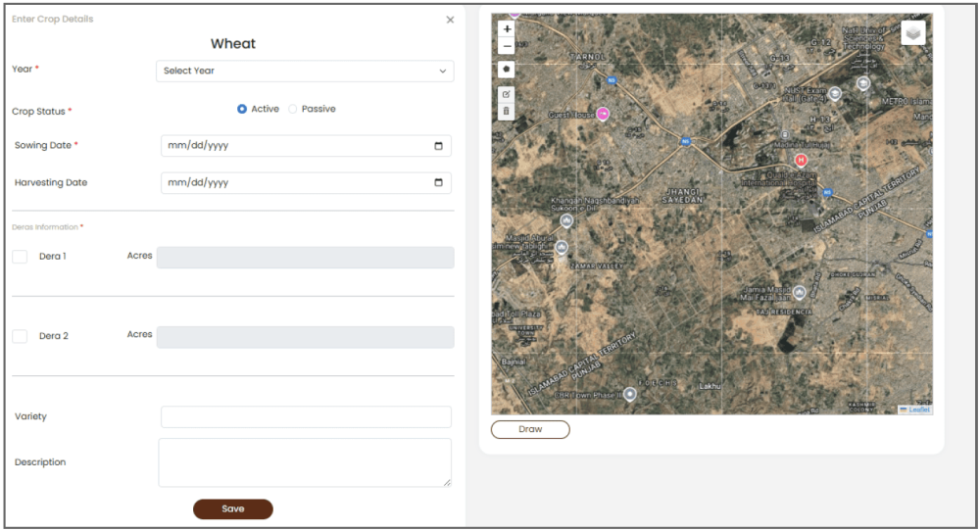Click the Masjid Abuzar mosque marker
The height and width of the screenshot is (531, 980).
(562, 248)
